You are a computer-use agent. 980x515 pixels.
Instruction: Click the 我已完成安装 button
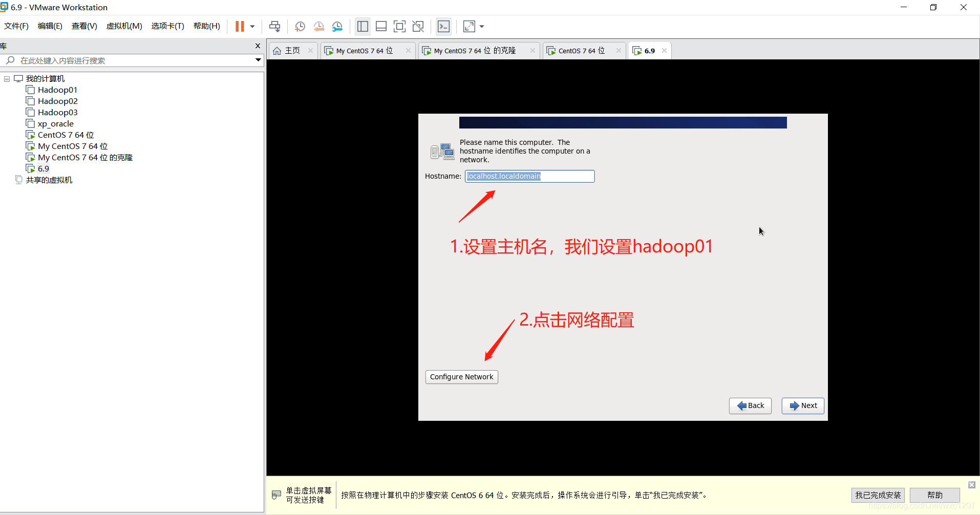[878, 495]
